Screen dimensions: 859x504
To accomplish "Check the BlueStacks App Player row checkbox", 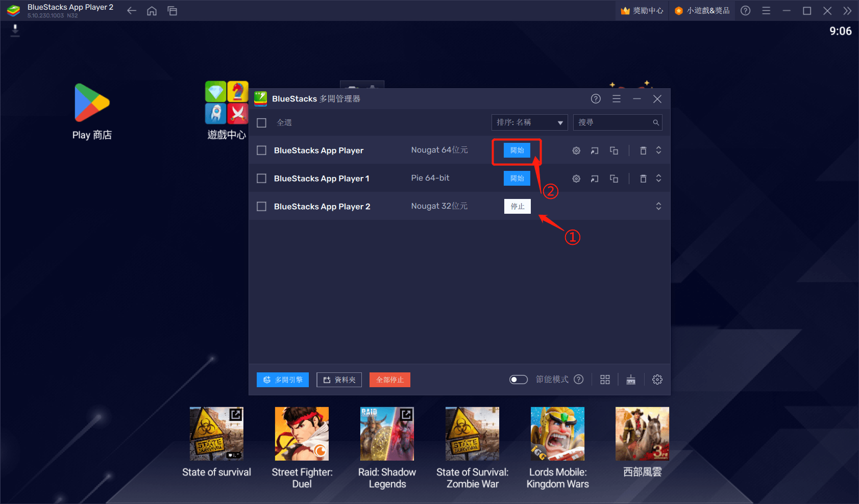I will coord(262,150).
